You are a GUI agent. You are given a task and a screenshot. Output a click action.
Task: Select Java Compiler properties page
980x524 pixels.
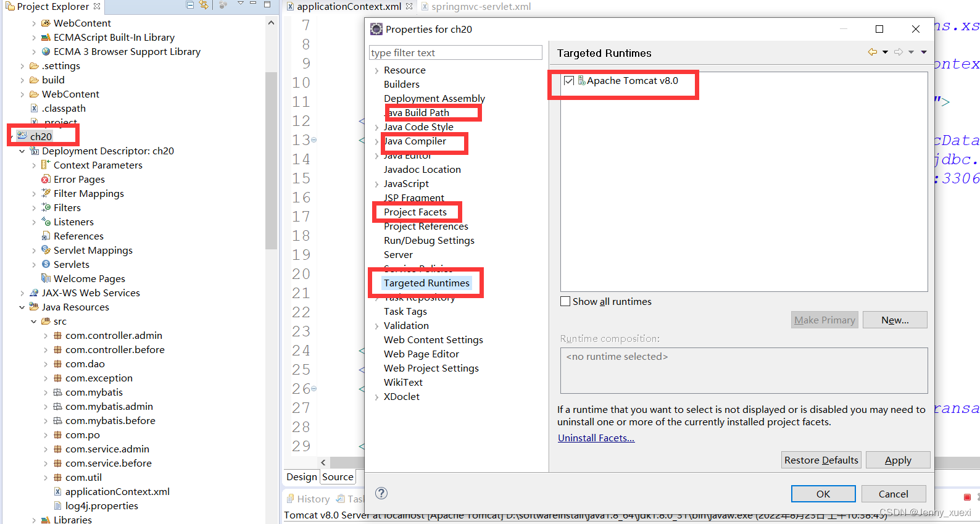click(x=415, y=141)
